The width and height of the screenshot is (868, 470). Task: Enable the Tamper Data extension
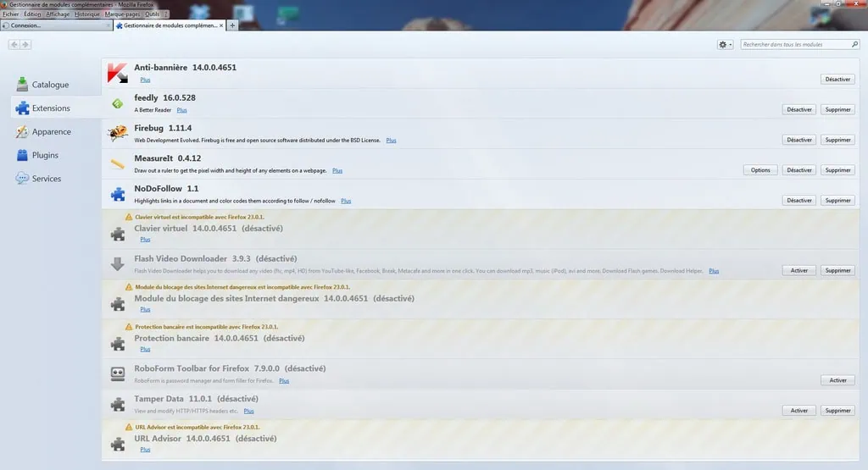[x=798, y=411]
